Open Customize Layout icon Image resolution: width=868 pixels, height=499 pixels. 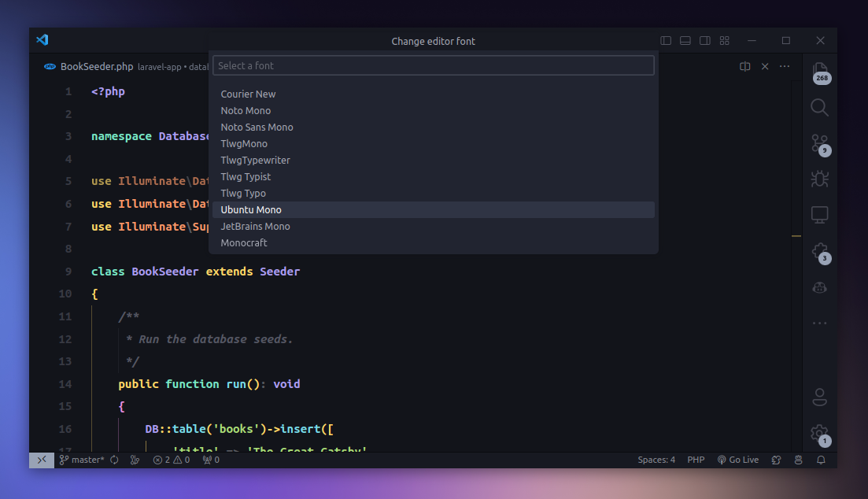[725, 40]
